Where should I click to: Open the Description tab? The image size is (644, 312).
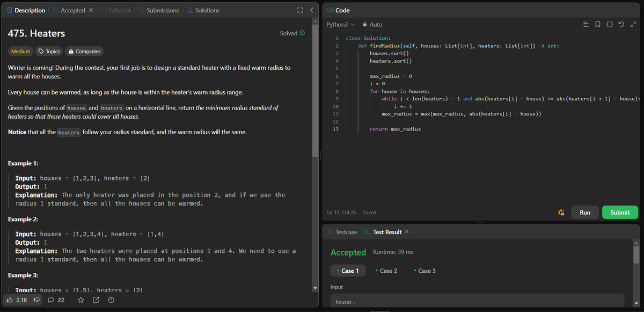point(27,10)
